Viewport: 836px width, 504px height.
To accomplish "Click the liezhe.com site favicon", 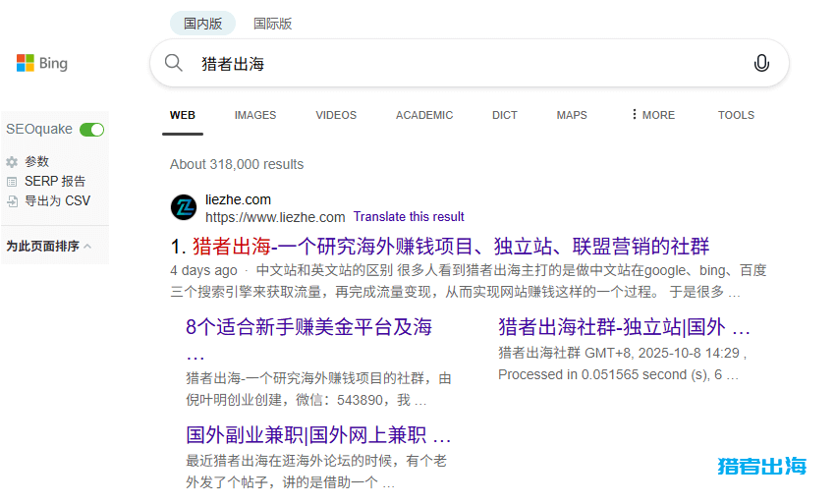I will coord(184,207).
